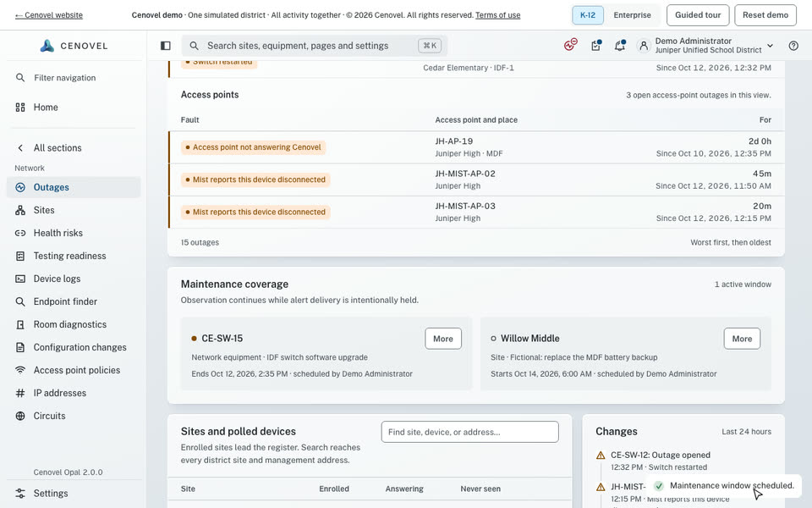Open Settings in the sidebar

74,493
